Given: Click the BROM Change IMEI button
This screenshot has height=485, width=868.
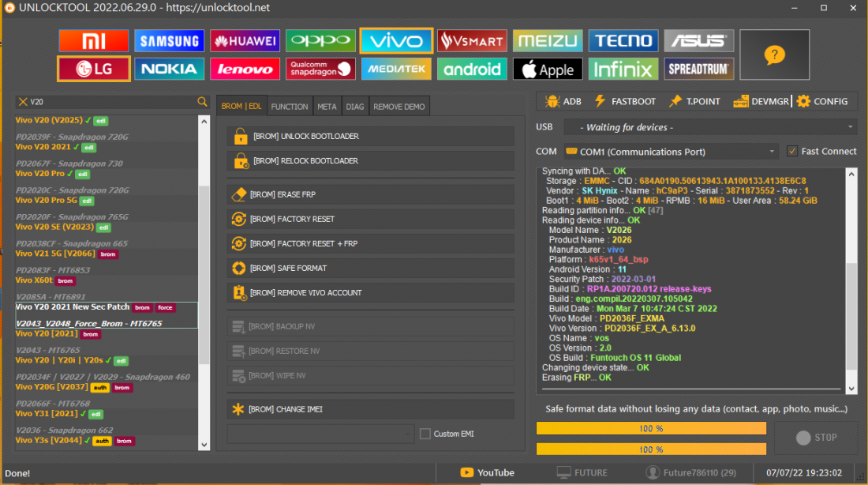Looking at the screenshot, I should [370, 409].
